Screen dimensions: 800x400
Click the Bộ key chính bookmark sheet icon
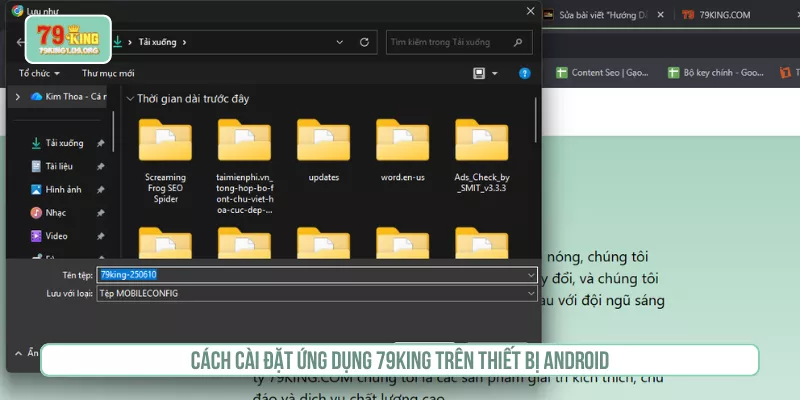pyautogui.click(x=673, y=73)
